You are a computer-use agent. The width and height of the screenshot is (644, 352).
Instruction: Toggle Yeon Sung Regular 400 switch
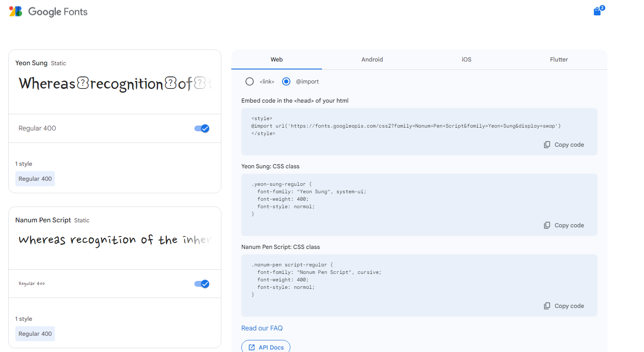pos(202,128)
